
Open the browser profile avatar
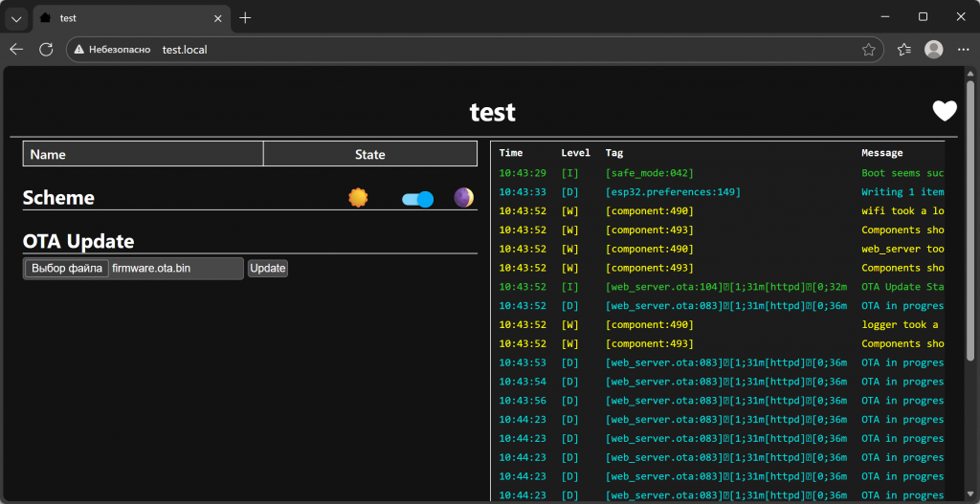pos(934,50)
